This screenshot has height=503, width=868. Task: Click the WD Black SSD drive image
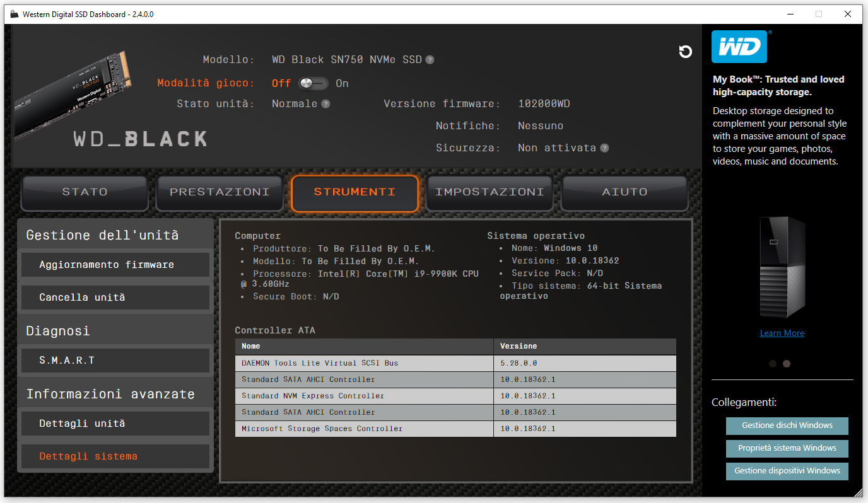tap(71, 95)
